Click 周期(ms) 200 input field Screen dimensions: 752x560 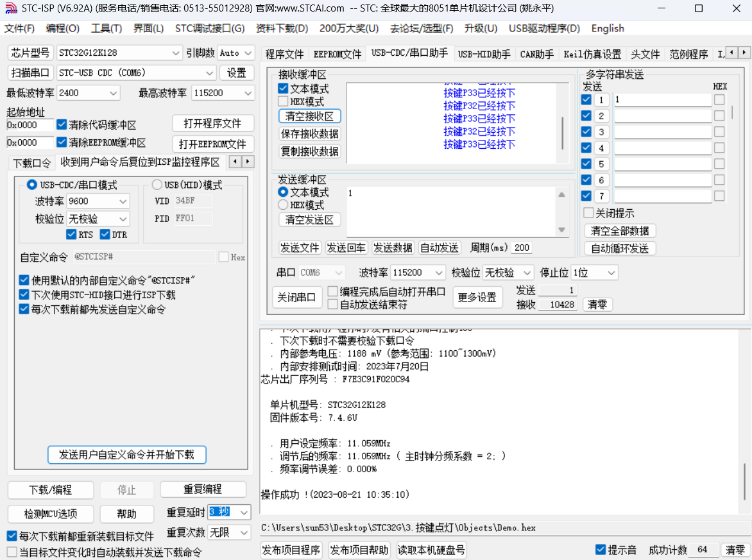coord(522,248)
